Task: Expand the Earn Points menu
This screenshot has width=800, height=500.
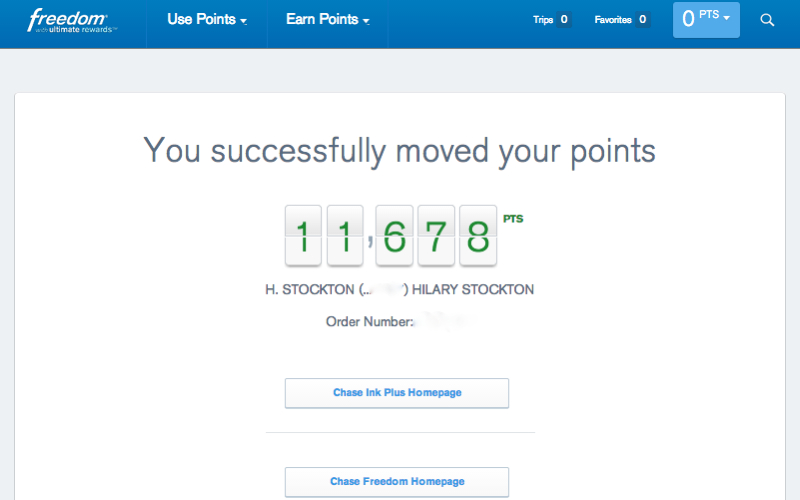Action: [328, 19]
